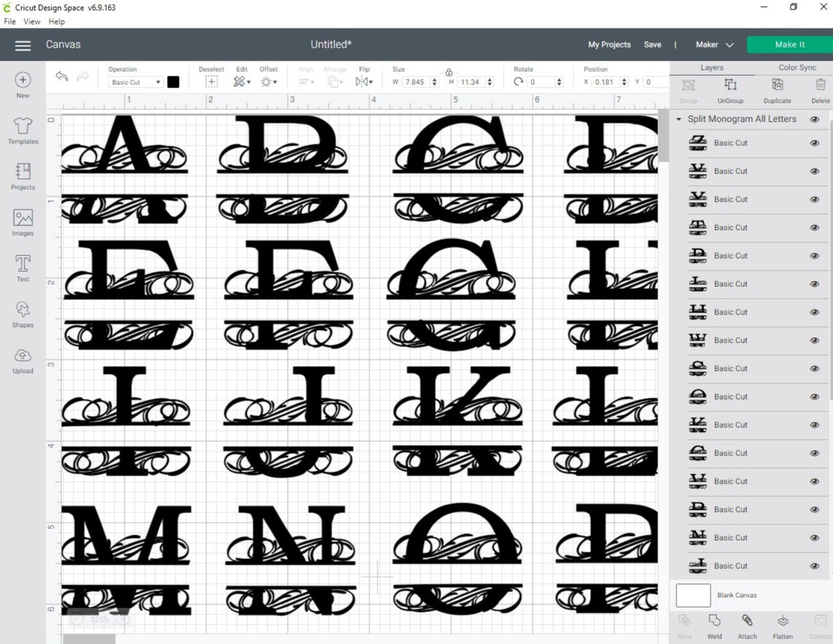833x644 pixels.
Task: Collapse the Split Monogram All Letters group
Action: pyautogui.click(x=679, y=118)
